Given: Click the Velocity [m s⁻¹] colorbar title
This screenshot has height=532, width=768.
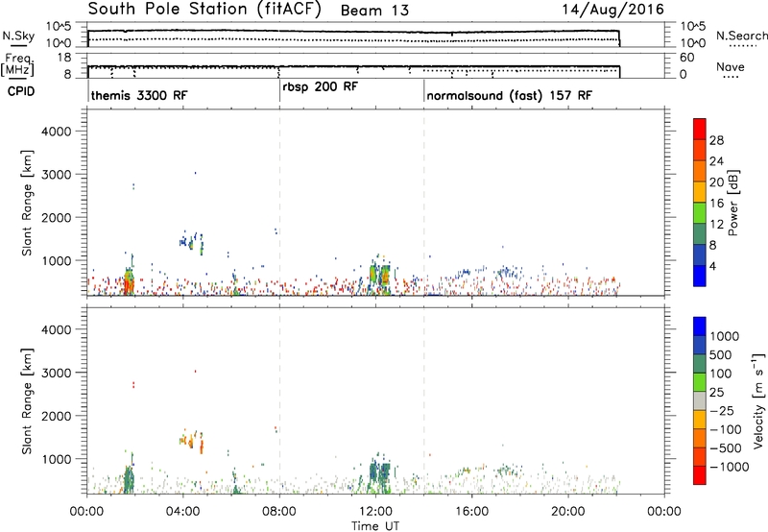Looking at the screenshot, I should 758,400.
